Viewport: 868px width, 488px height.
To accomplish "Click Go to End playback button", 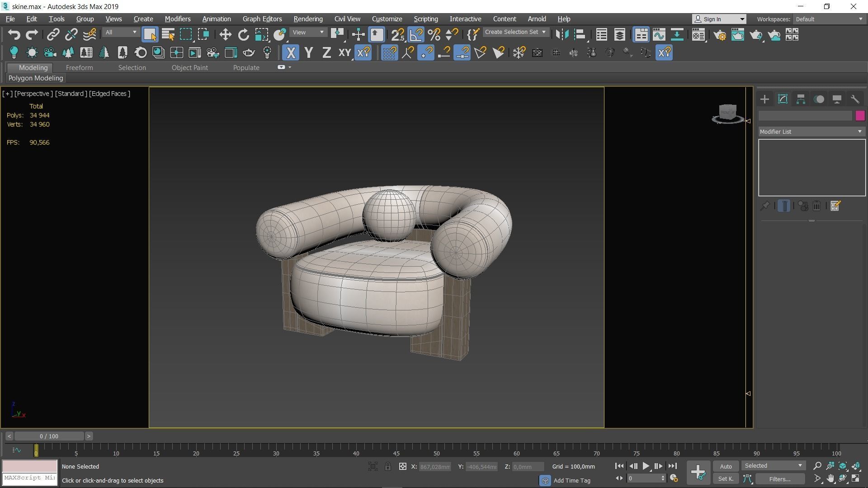I will (x=673, y=466).
